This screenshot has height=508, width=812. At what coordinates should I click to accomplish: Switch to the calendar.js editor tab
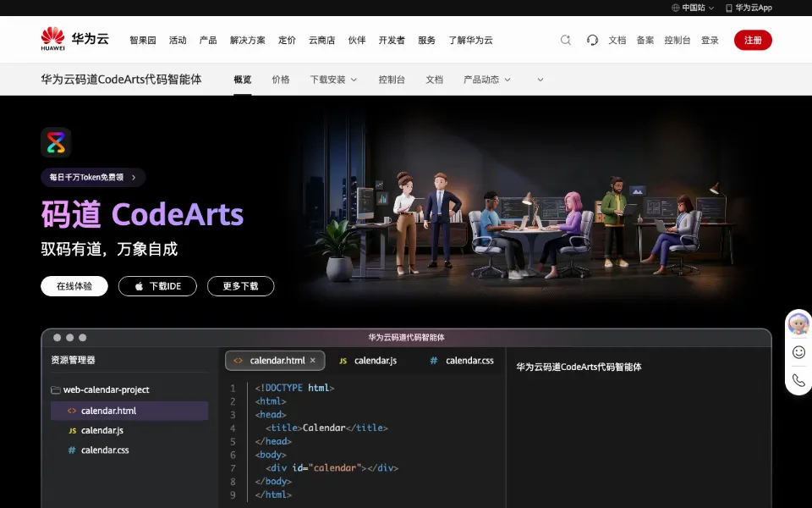(x=368, y=361)
